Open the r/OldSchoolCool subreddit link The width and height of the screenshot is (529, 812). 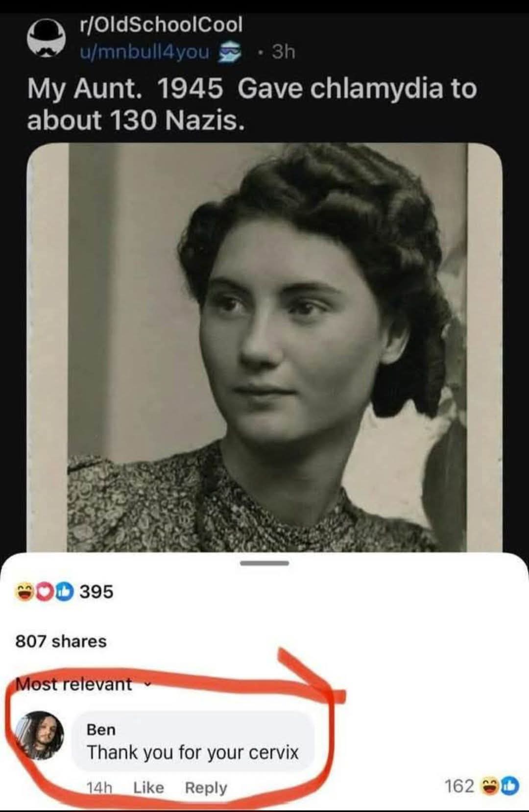[x=161, y=25]
